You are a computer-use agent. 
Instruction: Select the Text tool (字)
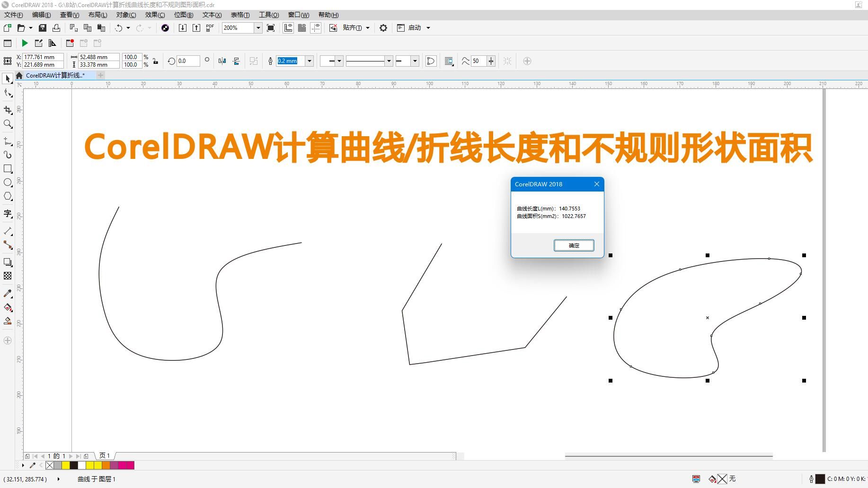pyautogui.click(x=8, y=214)
